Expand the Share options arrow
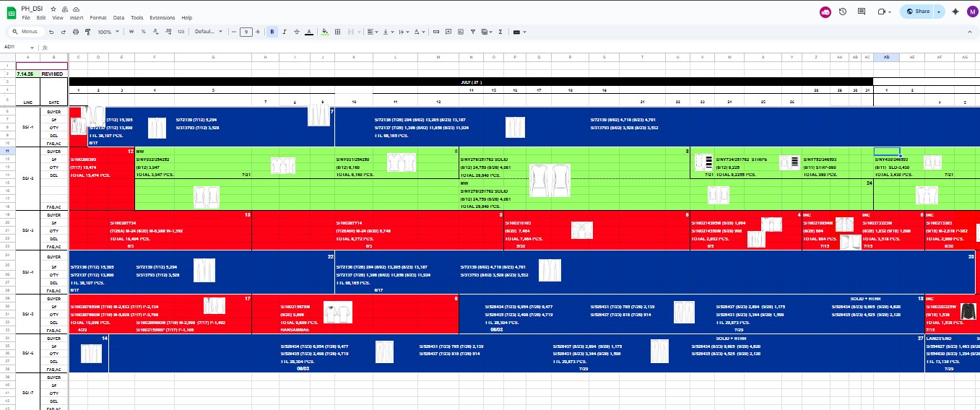 click(939, 12)
